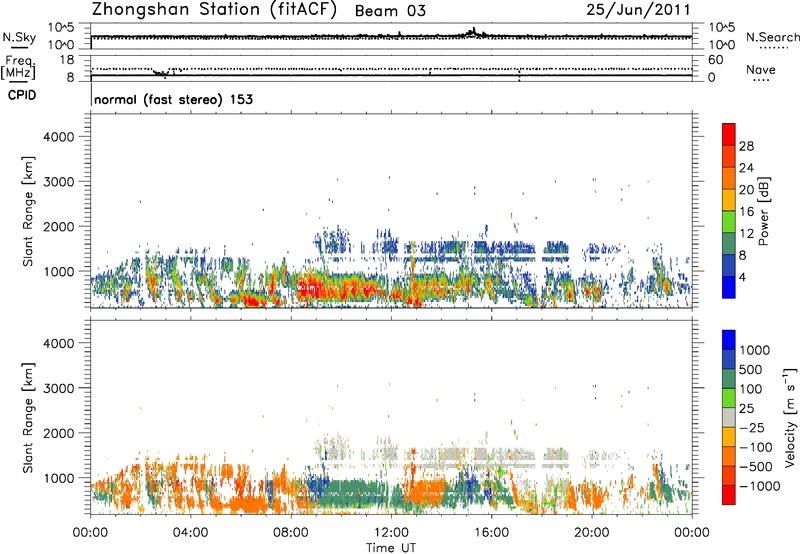Click the 'Nave' legend label

tap(761, 69)
